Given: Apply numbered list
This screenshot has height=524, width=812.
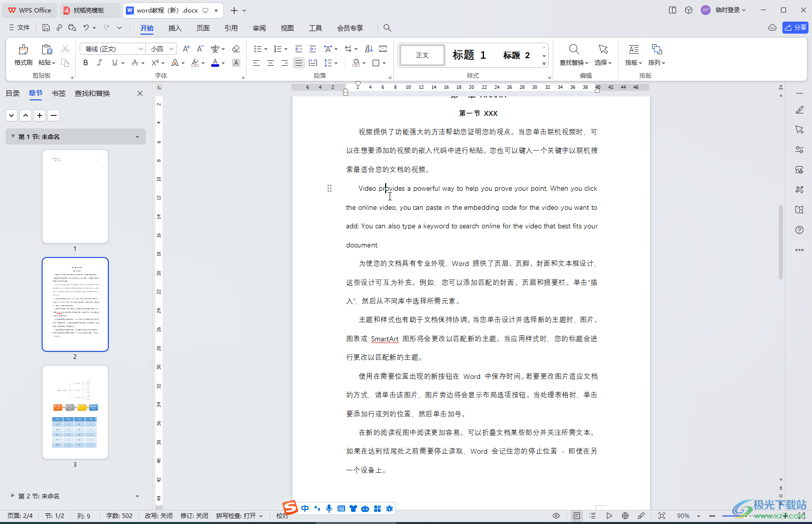Looking at the screenshot, I should click(x=277, y=49).
